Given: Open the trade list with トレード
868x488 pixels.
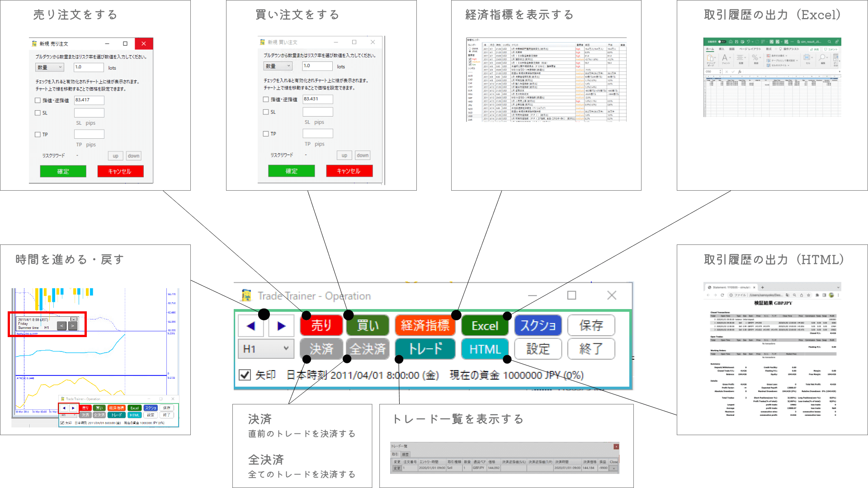Looking at the screenshot, I should pos(425,349).
